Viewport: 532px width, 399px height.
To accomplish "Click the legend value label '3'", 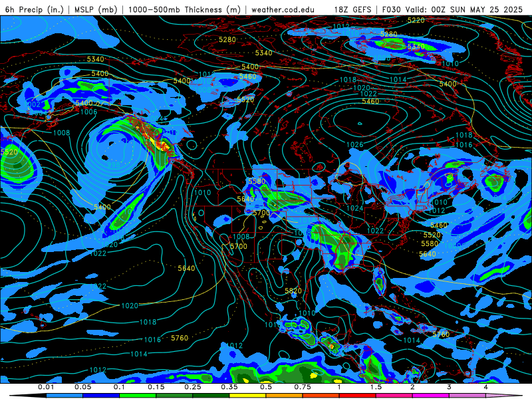I will coord(449,387).
